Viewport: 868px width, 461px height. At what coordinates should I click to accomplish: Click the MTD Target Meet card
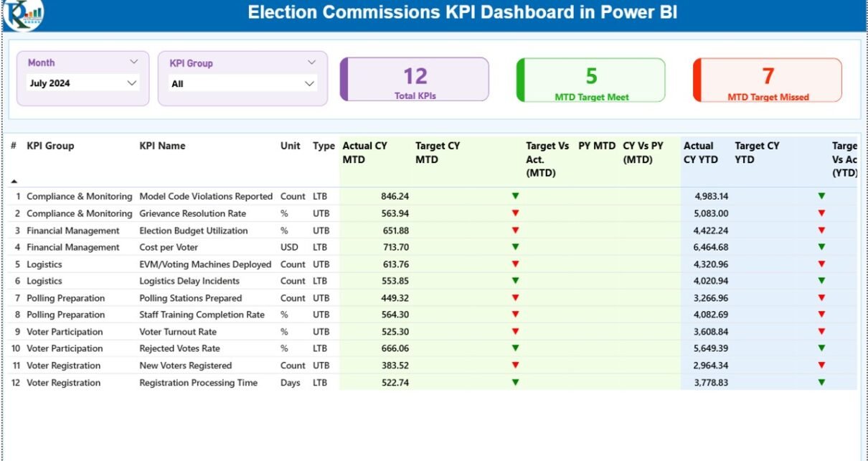591,80
